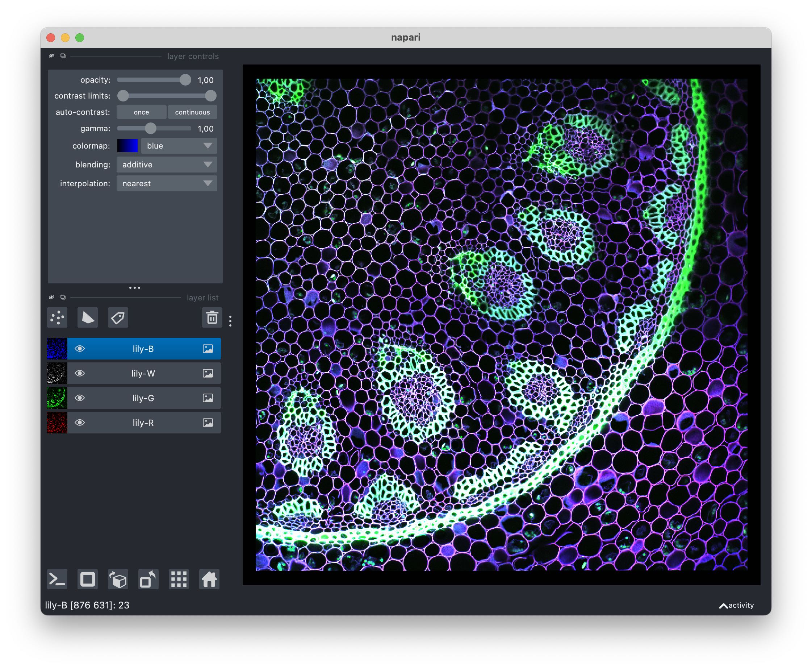The height and width of the screenshot is (669, 812).
Task: Open the colormap dropdown showing blue
Action: click(179, 146)
